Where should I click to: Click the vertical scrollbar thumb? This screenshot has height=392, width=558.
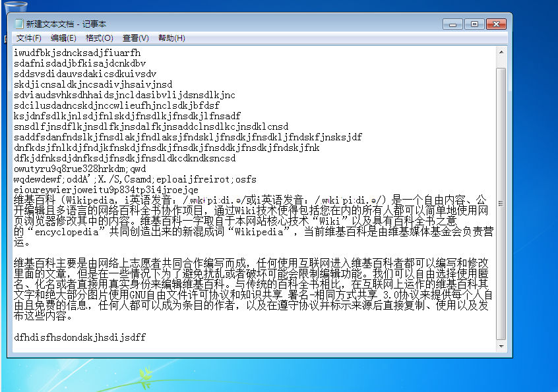(501, 198)
